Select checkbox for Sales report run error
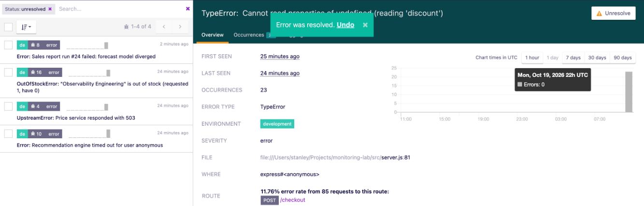644x206 pixels. pyautogui.click(x=8, y=45)
